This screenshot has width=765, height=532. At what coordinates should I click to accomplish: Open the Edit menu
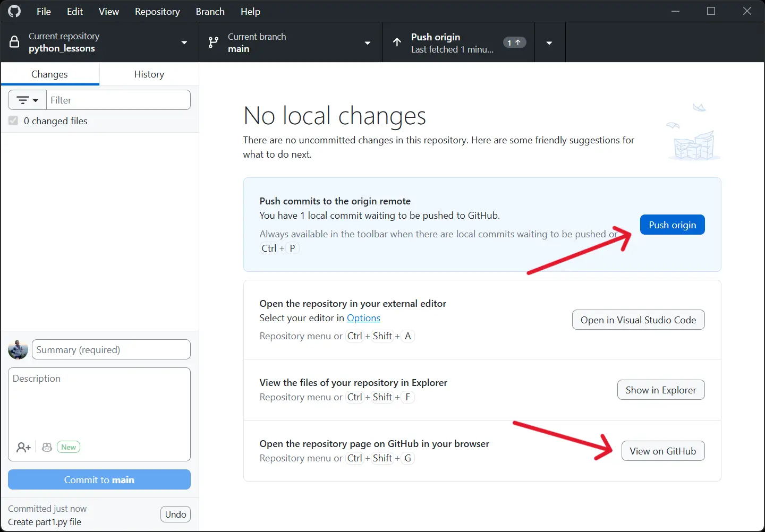click(x=75, y=11)
